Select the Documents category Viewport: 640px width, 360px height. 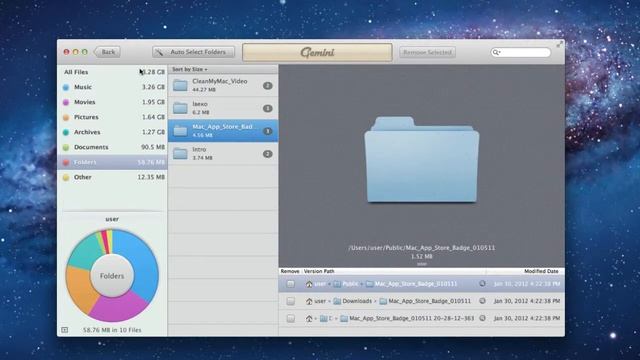click(112, 147)
